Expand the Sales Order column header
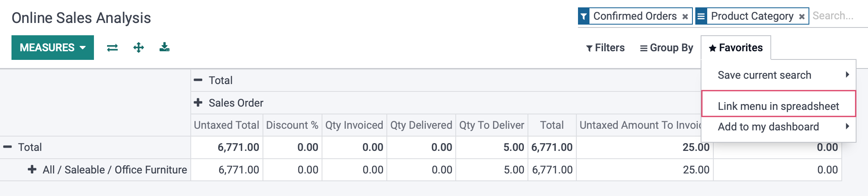Image resolution: width=868 pixels, height=196 pixels. coord(228,103)
